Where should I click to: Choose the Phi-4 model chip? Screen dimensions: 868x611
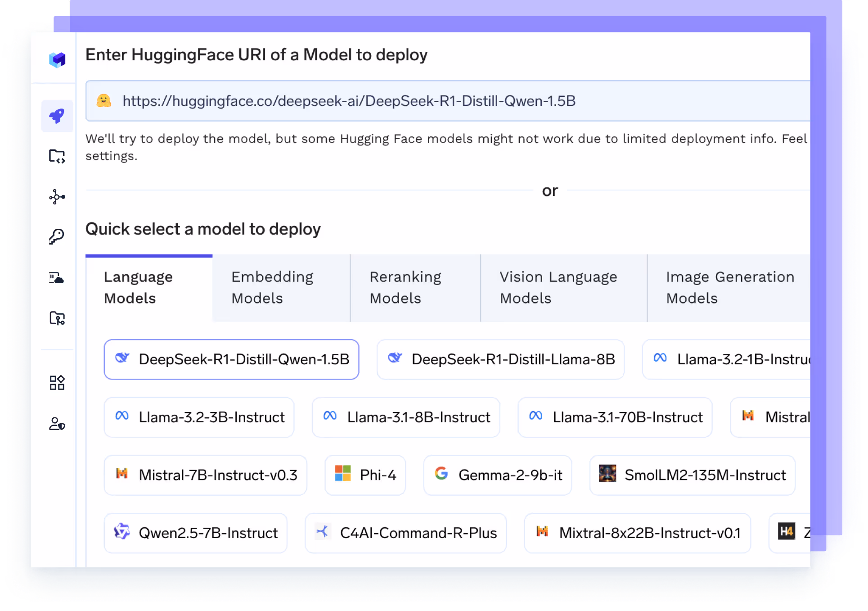(365, 475)
